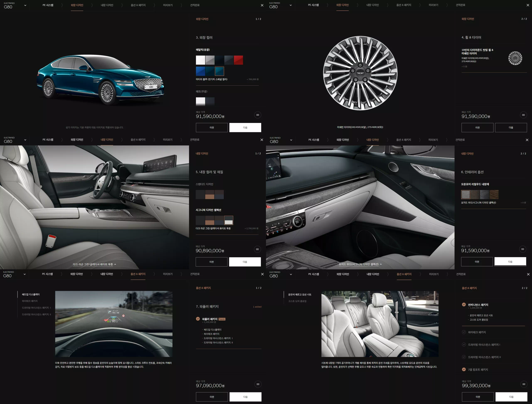Click 다음 below the 97,090,000원 price
532x404 pixels.
pos(245,397)
